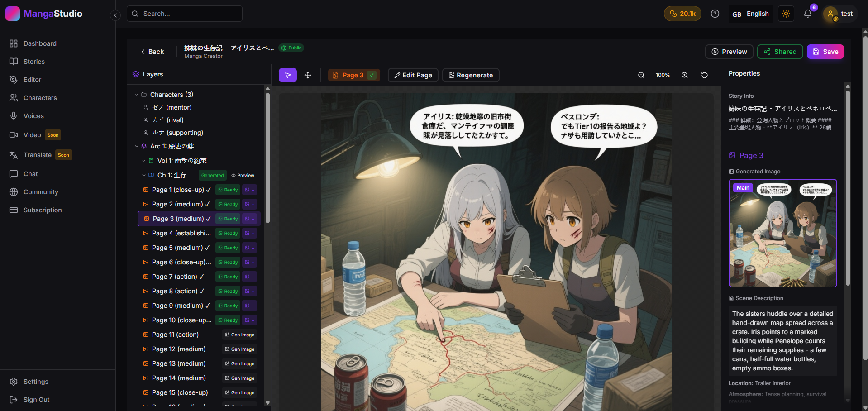Click the Regenerate button
This screenshot has height=411, width=868.
point(470,75)
